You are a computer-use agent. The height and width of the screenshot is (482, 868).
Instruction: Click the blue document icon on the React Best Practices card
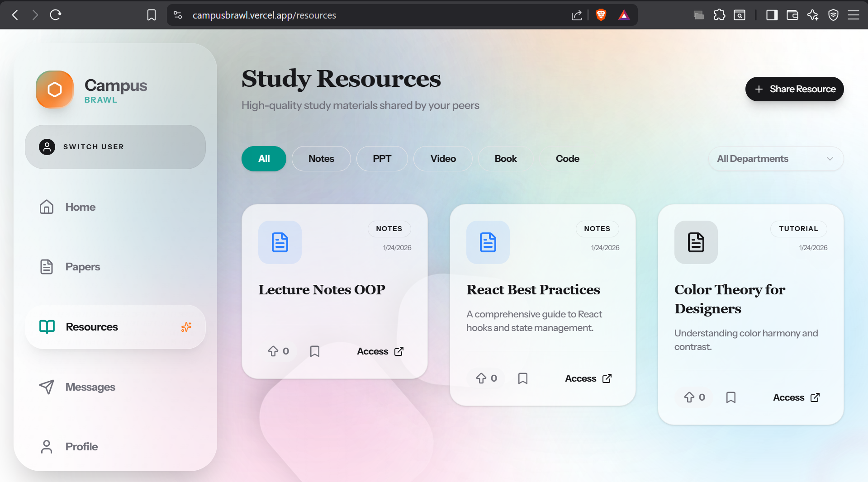(488, 242)
